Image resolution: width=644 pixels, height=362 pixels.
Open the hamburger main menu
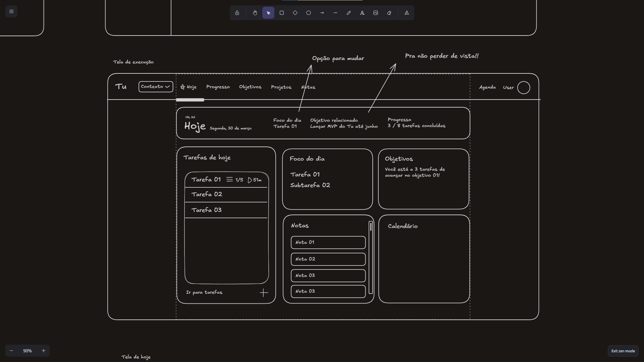[x=11, y=11]
